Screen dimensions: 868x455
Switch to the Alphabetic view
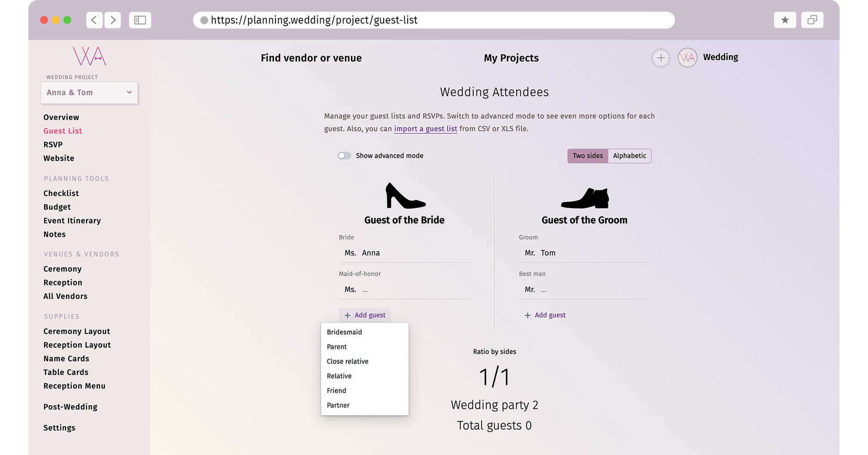[x=629, y=156]
